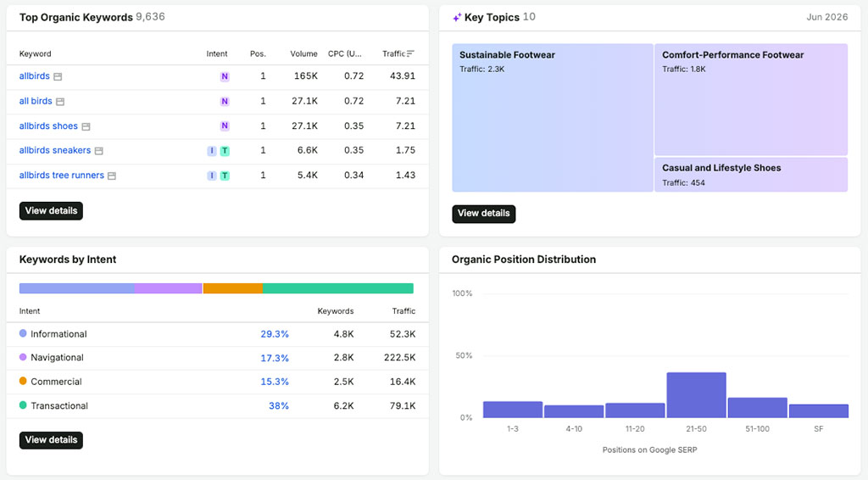Select the Sustainable Footwear topic tile
The height and width of the screenshot is (480, 868).
click(553, 118)
